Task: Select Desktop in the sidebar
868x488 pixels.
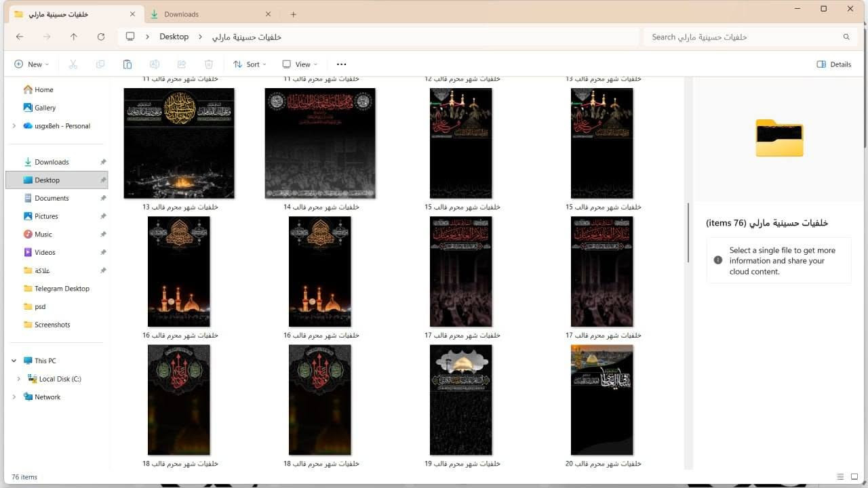Action: click(x=57, y=180)
